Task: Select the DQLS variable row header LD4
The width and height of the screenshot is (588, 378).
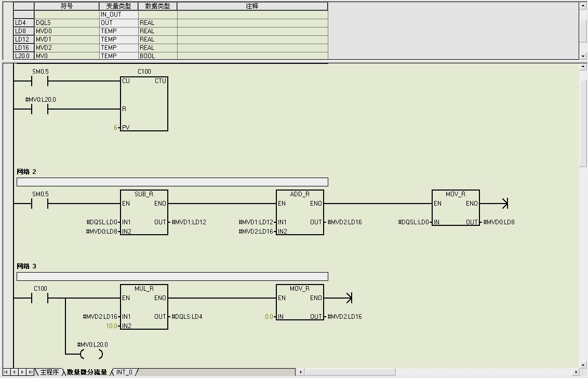Action: click(x=23, y=23)
